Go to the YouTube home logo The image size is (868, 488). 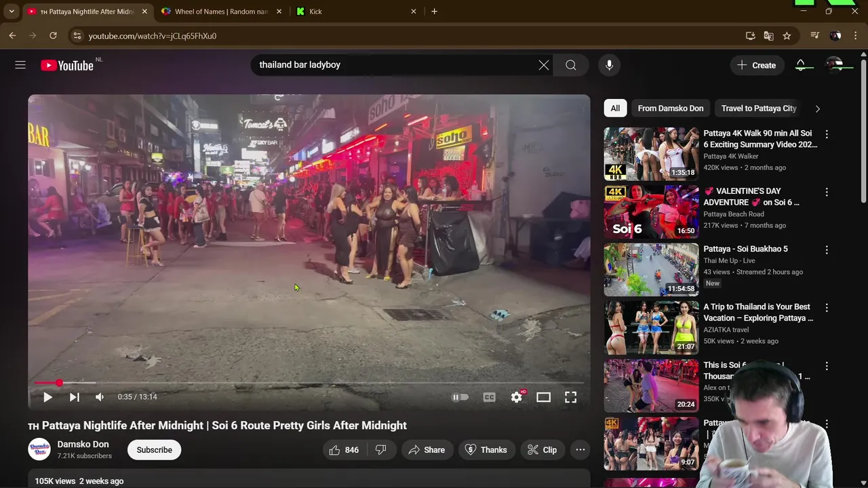click(66, 65)
